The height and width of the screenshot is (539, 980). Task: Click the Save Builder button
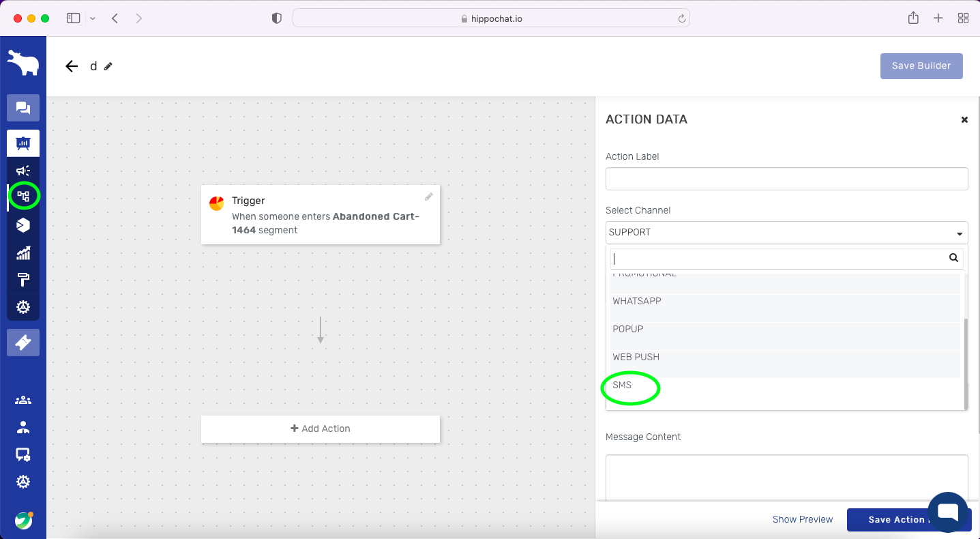point(921,66)
